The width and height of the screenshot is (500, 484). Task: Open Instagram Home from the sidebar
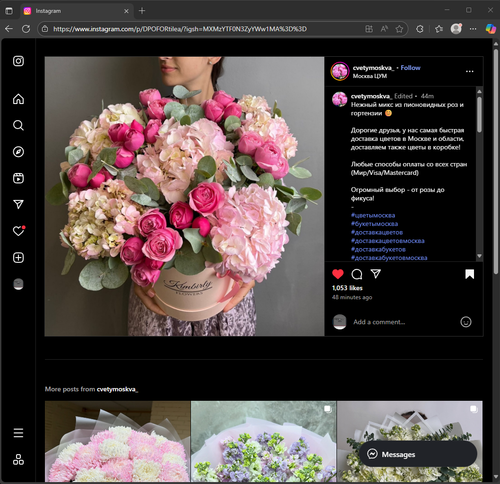[x=18, y=99]
